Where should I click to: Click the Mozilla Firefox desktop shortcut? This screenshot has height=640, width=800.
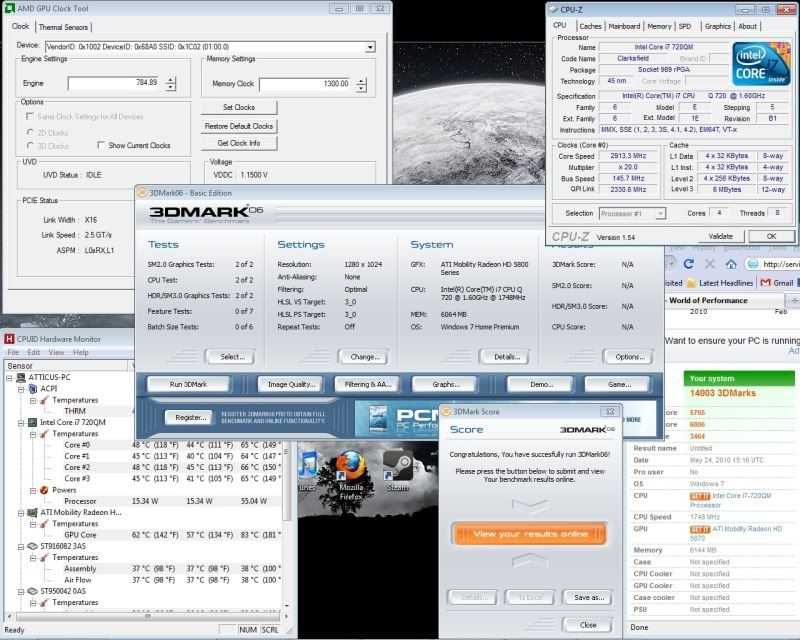click(x=351, y=476)
